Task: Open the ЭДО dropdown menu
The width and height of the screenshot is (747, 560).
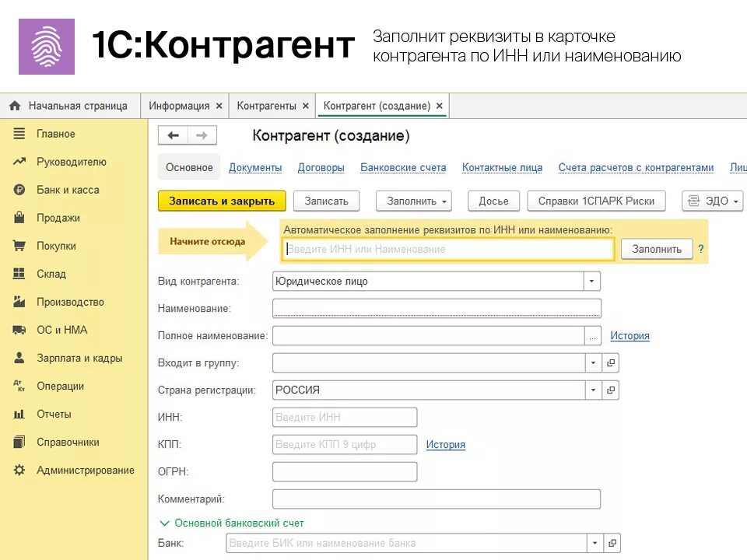Action: (713, 201)
